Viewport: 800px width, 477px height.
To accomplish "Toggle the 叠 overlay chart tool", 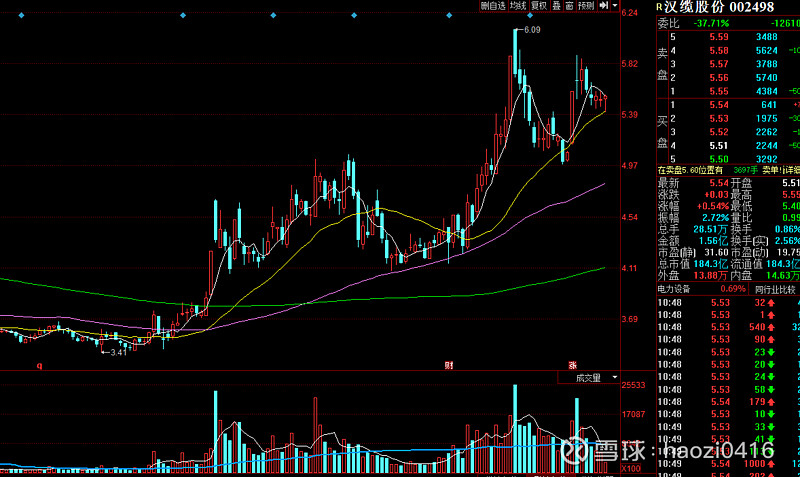I will click(556, 6).
